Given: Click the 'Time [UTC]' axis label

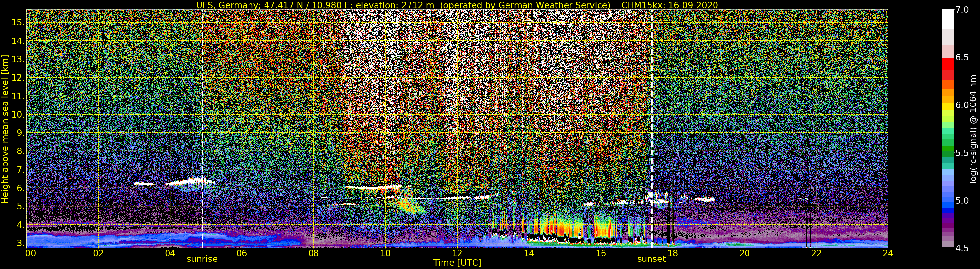Looking at the screenshot, I should pyautogui.click(x=457, y=263).
